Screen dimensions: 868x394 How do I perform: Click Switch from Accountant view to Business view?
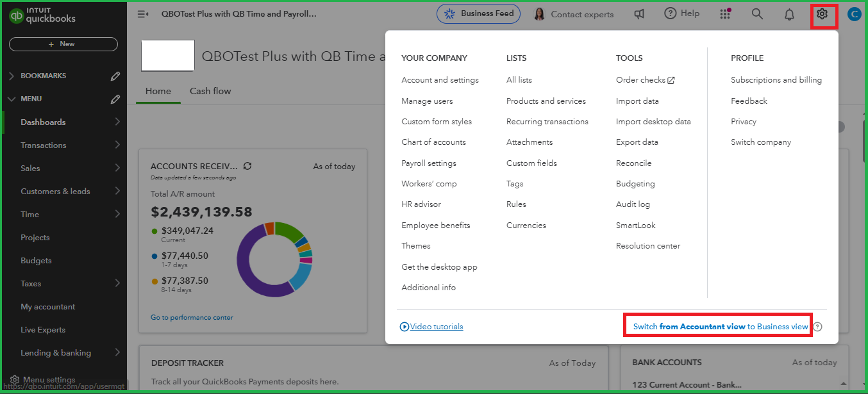click(x=721, y=327)
